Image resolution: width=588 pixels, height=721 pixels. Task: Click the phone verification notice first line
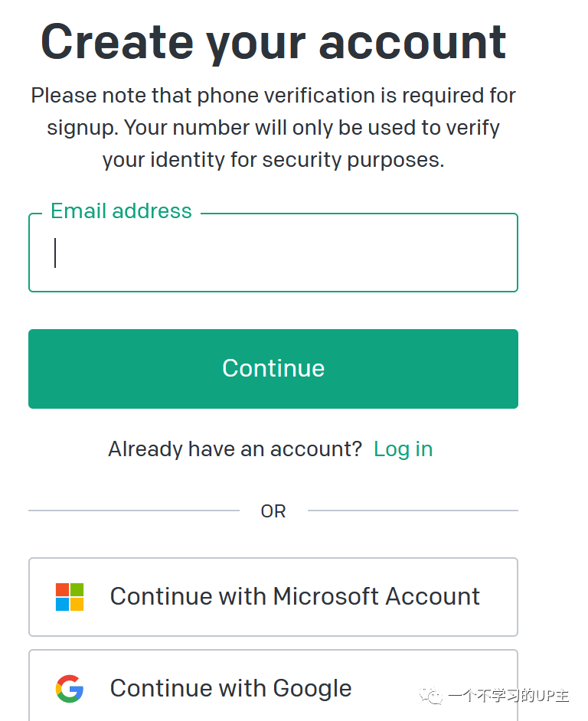coord(273,96)
